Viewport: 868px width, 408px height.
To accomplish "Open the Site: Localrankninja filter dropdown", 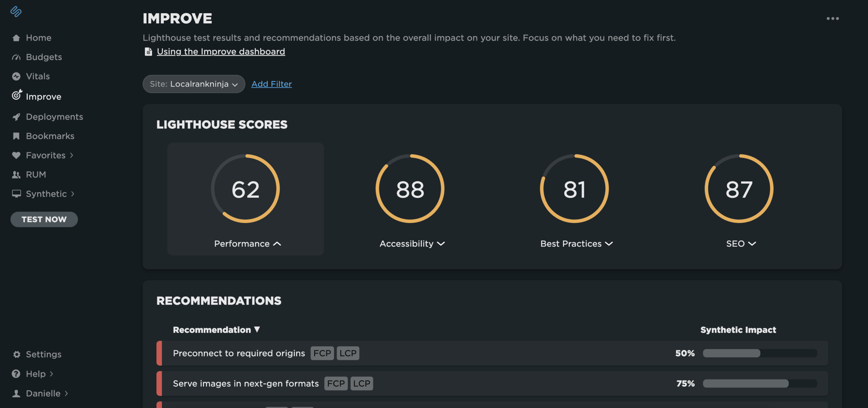I will coord(194,84).
